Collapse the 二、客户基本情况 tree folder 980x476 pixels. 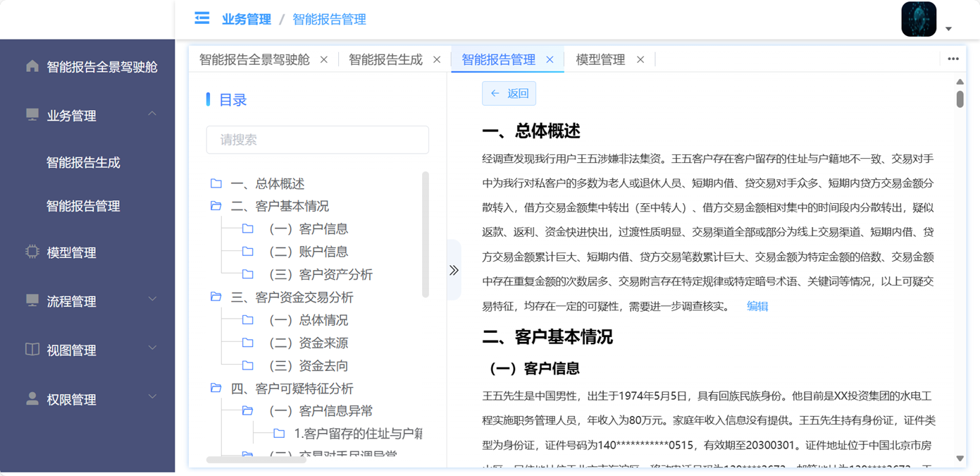[x=216, y=206]
